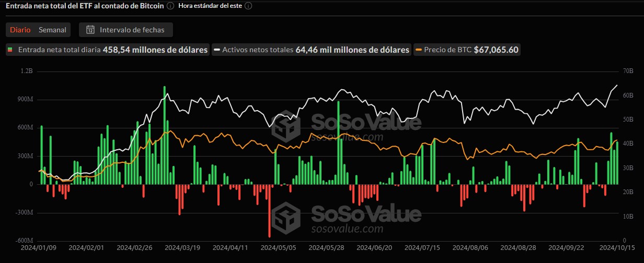Toggle Precio de BTC series

pyautogui.click(x=467, y=50)
